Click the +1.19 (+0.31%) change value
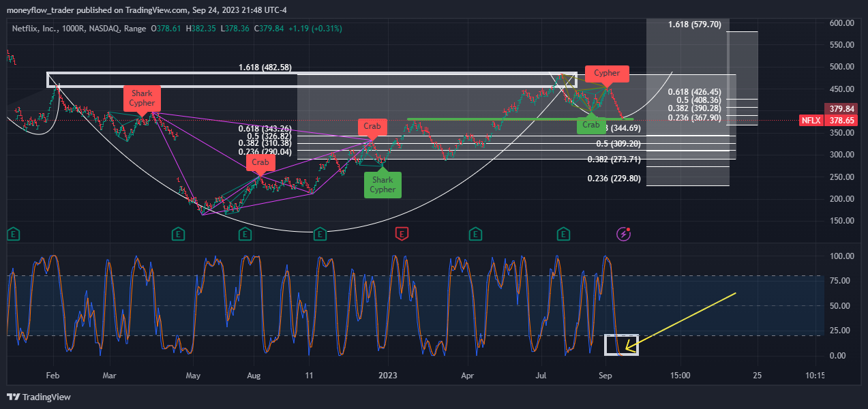The width and height of the screenshot is (868, 409). pos(315,29)
